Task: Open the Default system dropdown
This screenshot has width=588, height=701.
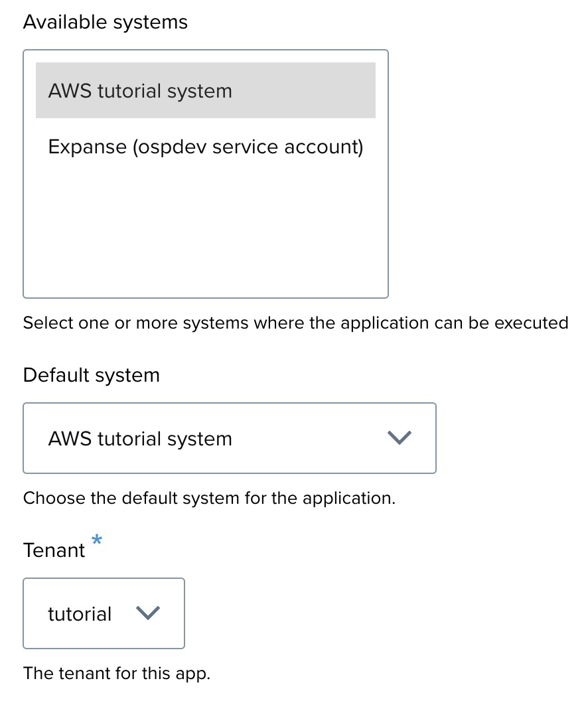Action: pyautogui.click(x=229, y=438)
